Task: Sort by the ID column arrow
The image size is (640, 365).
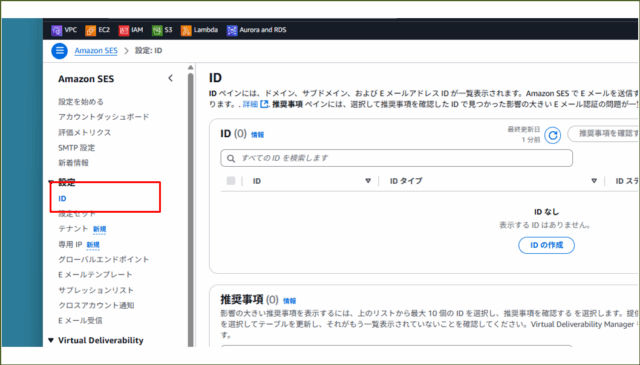Action: tap(368, 181)
